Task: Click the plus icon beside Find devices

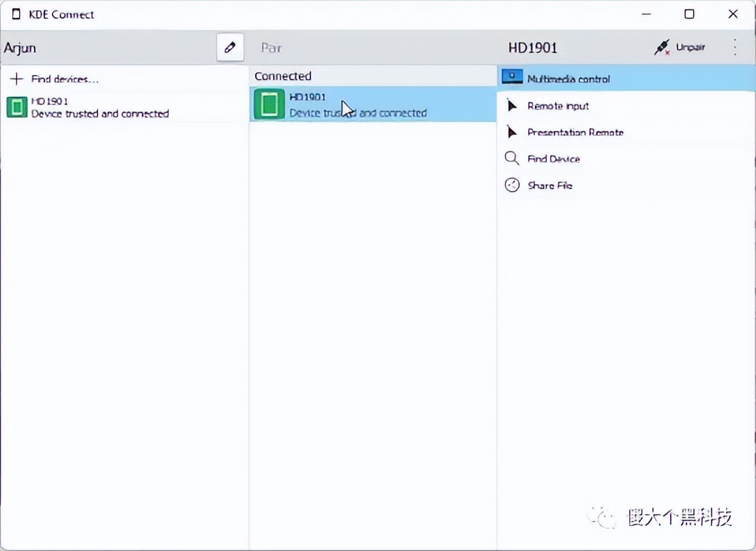Action: (x=17, y=79)
